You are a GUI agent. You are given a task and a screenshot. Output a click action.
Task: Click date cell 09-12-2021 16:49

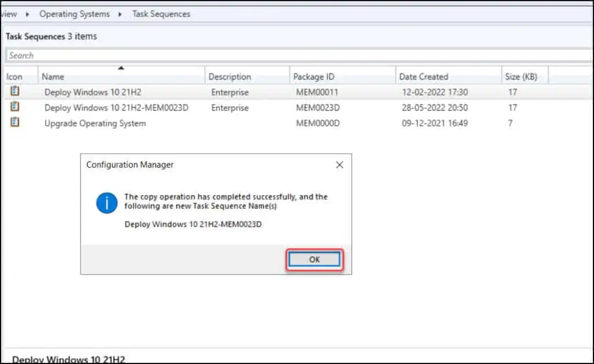(x=435, y=123)
